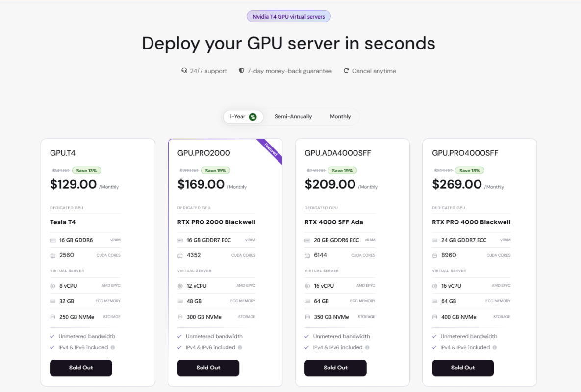Click RTX 4000 SFF Ada text

[x=334, y=222]
